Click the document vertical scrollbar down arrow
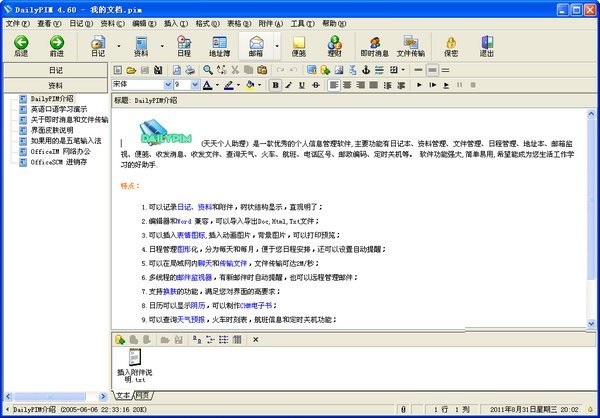The height and width of the screenshot is (418, 600). (591, 323)
